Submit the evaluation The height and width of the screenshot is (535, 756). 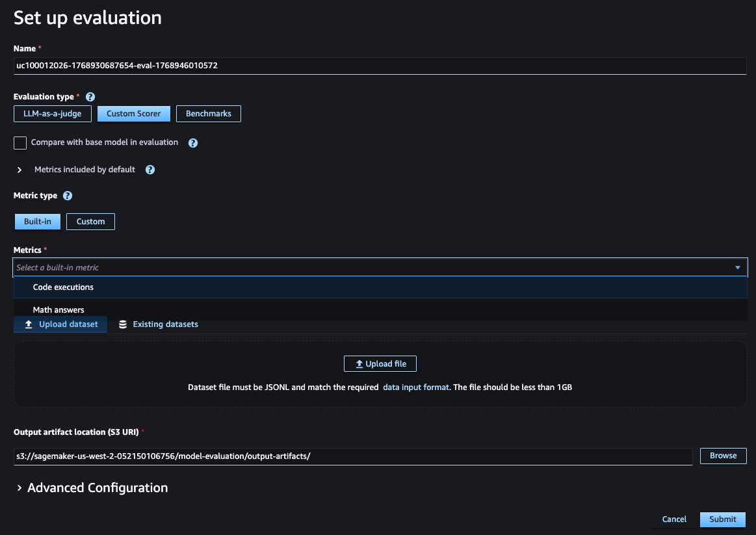(722, 519)
